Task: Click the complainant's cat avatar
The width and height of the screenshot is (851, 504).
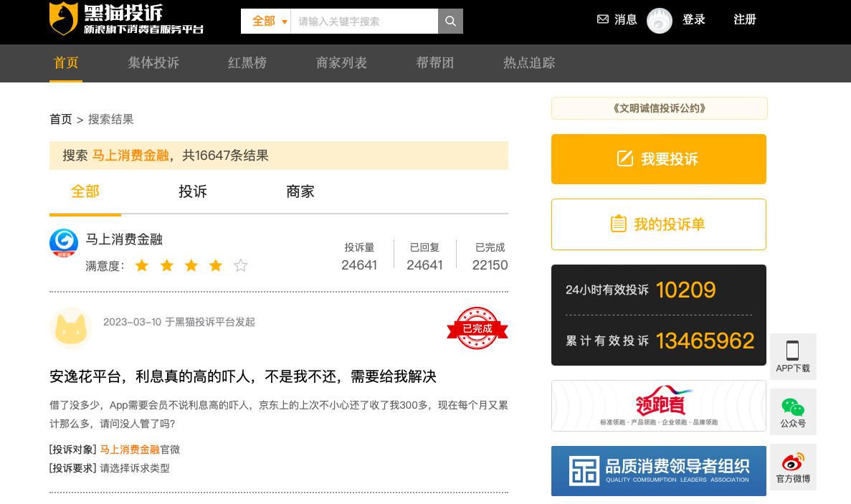Action: [70, 328]
